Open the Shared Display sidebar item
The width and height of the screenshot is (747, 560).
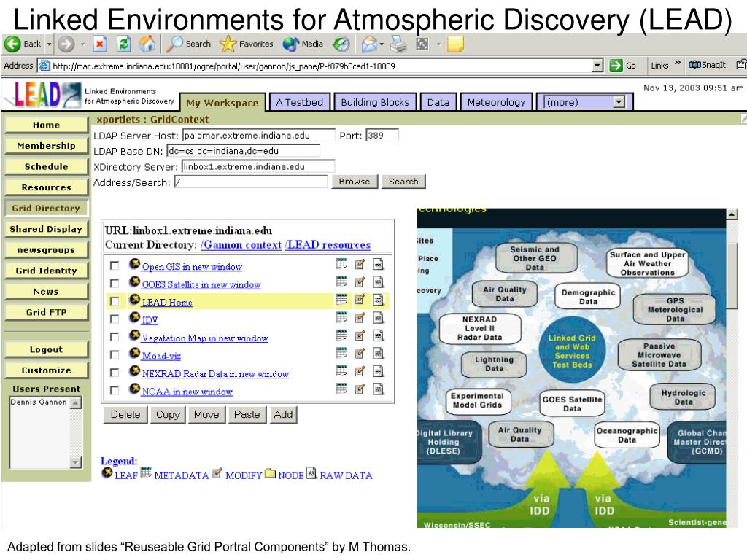pos(46,229)
